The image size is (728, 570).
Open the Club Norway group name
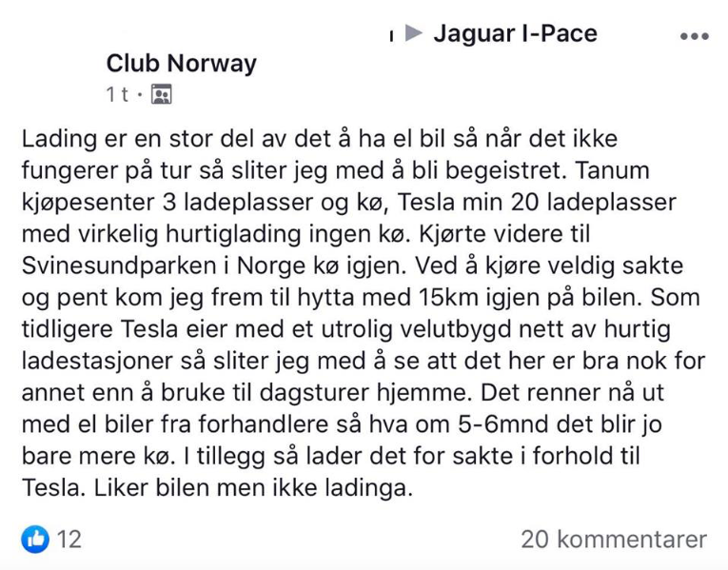[181, 64]
